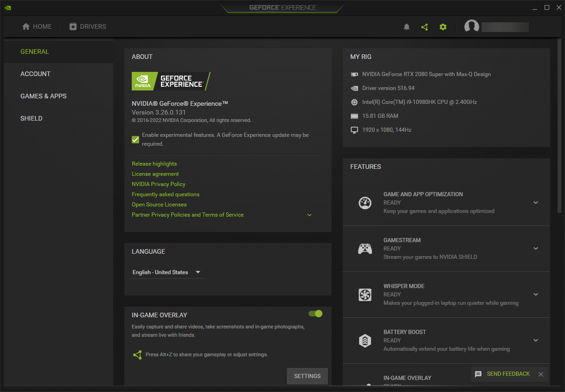The image size is (565, 392).
Task: Turn off the In-Game Overlay toggle
Action: point(315,314)
